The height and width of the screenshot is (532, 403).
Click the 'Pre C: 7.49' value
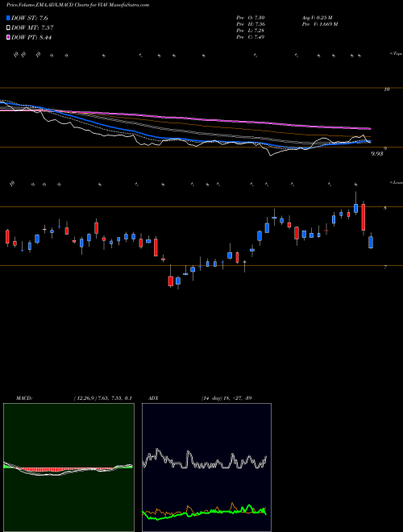pyautogui.click(x=251, y=37)
